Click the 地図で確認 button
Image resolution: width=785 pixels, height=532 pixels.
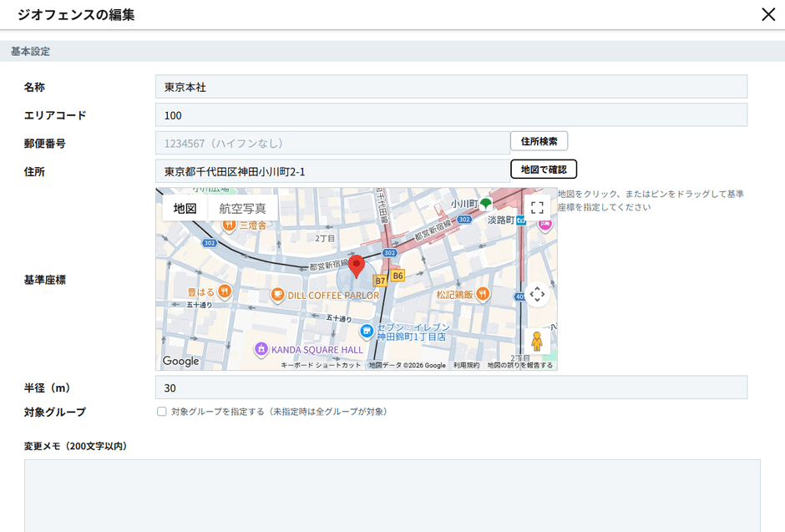[x=544, y=170]
